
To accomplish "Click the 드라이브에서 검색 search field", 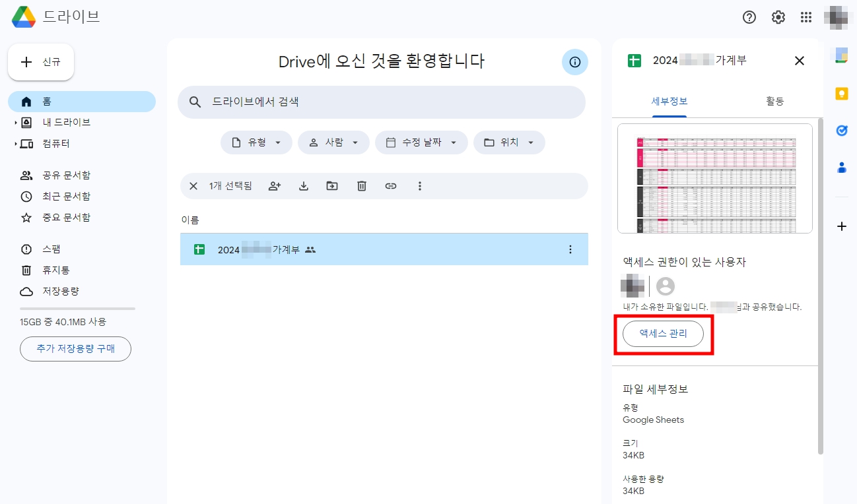I will click(382, 102).
